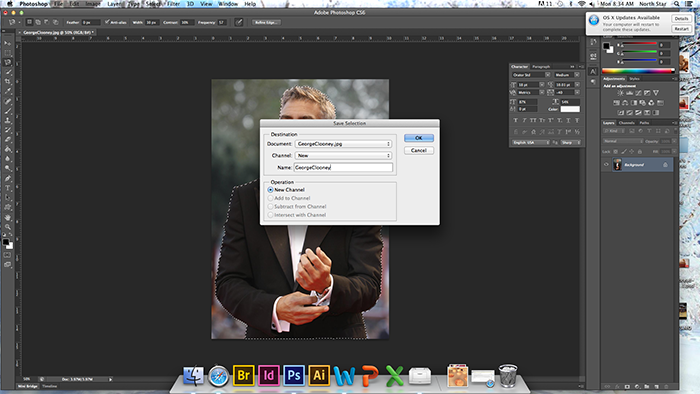Image resolution: width=700 pixels, height=394 pixels.
Task: Click Restart on OS X update notification
Action: click(x=681, y=29)
